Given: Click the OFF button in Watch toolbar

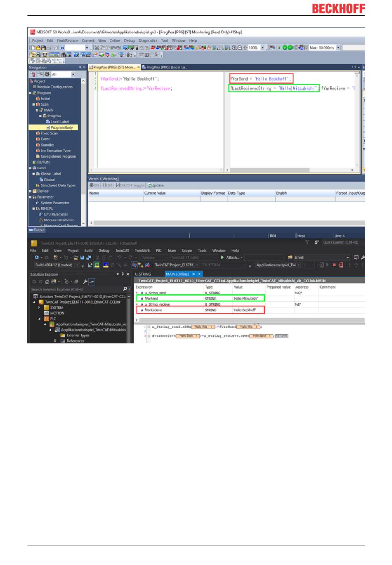Looking at the screenshot, I should [x=107, y=185].
